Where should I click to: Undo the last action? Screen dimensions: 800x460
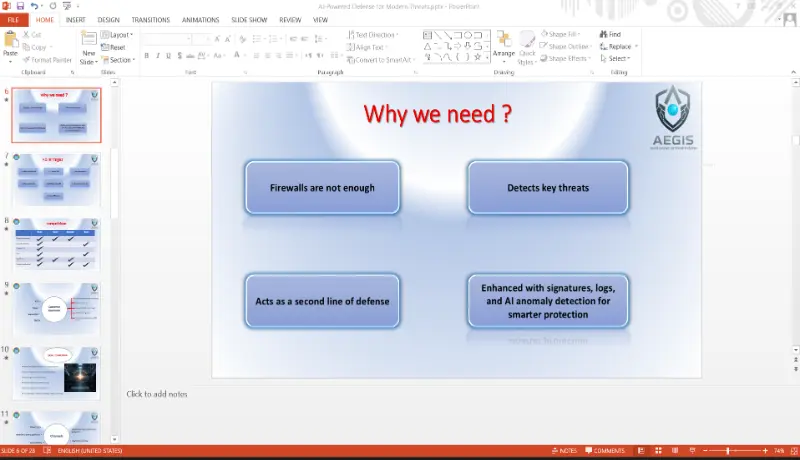click(x=34, y=6)
